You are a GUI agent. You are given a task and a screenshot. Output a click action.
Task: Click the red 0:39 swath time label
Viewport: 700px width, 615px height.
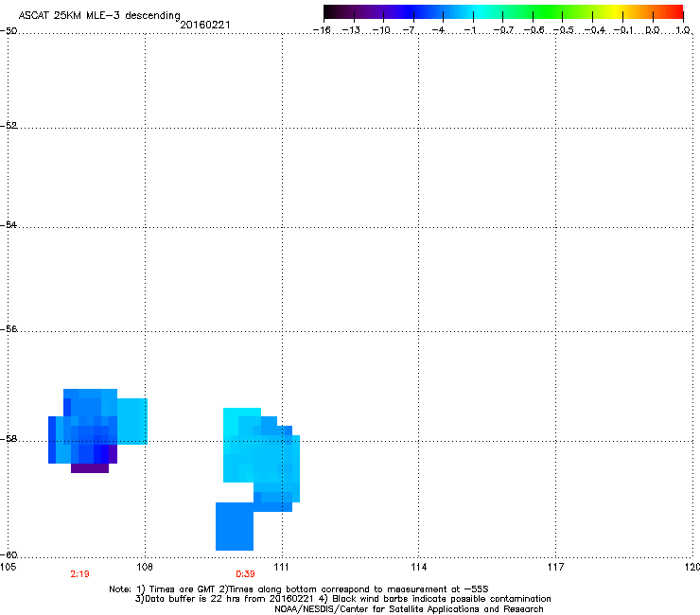(245, 574)
